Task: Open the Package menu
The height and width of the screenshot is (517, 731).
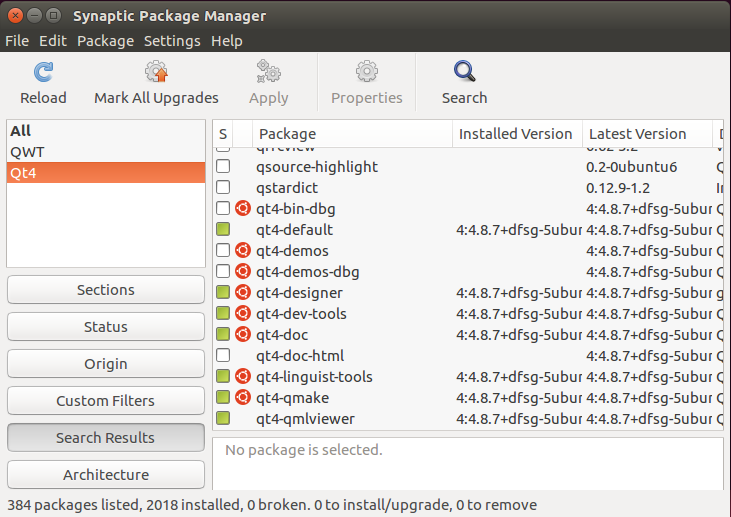Action: 105,41
